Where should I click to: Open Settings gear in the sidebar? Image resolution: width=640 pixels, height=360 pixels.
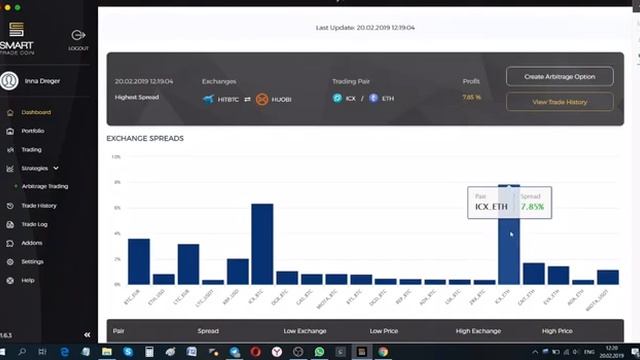tap(10, 262)
